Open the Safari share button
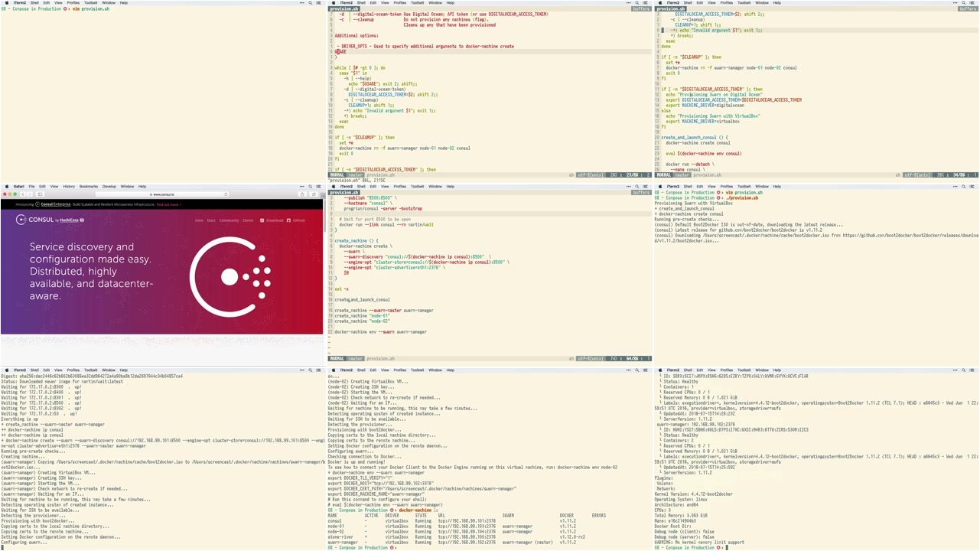This screenshot has height=551, width=980. click(x=302, y=194)
